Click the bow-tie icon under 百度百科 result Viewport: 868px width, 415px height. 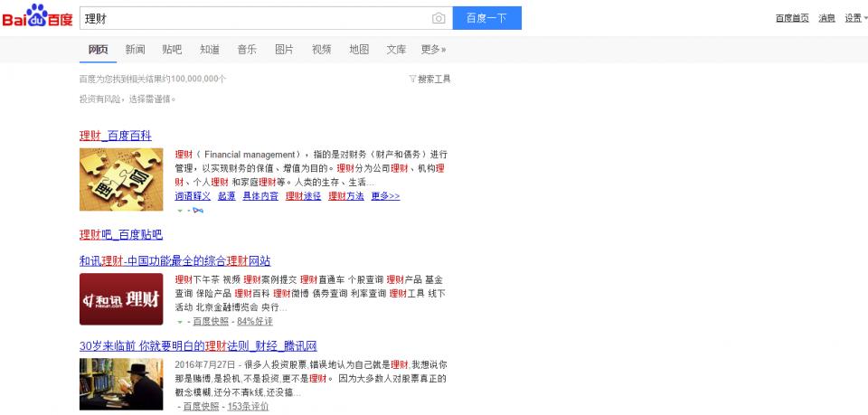click(198, 211)
